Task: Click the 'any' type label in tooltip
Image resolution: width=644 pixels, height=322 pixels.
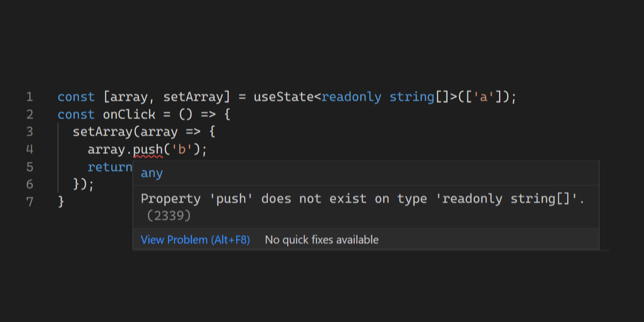Action: [x=152, y=173]
